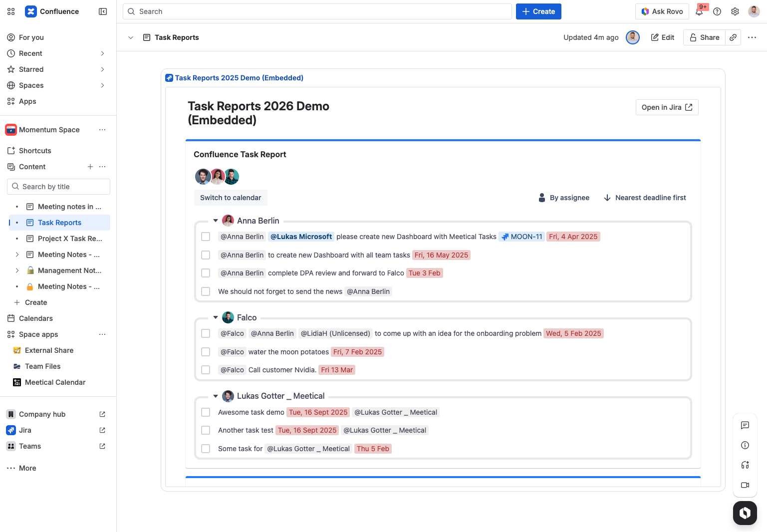The width and height of the screenshot is (767, 532).
Task: Share the Task Reports page
Action: tap(704, 37)
